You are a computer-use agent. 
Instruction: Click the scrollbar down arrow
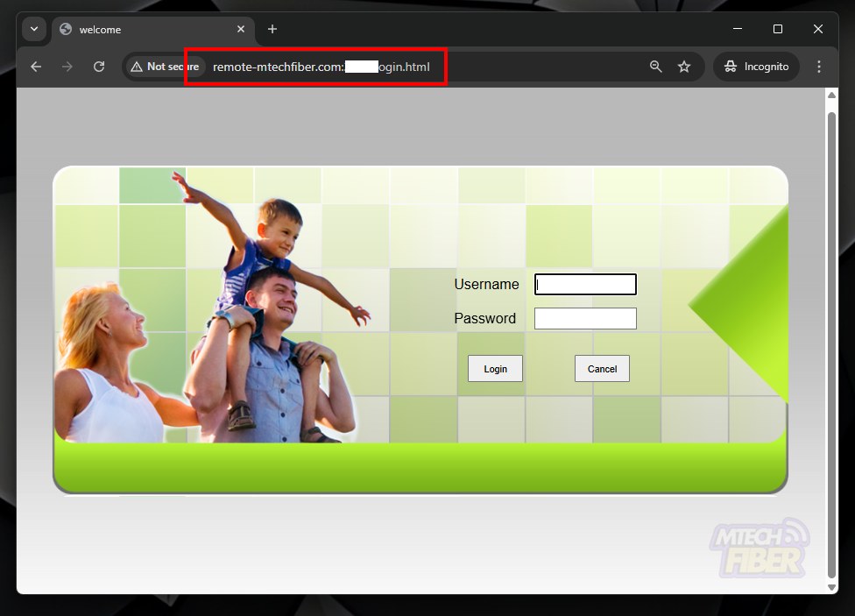pos(832,587)
